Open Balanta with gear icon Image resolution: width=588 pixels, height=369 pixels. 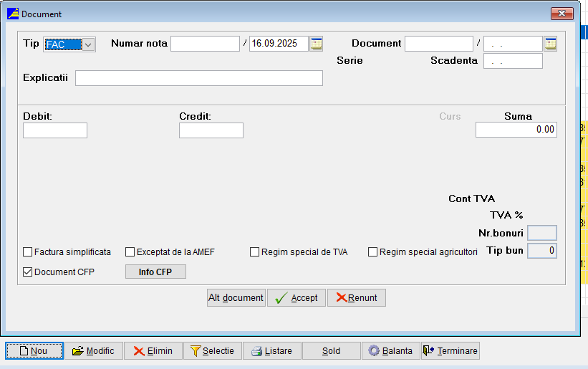(390, 351)
